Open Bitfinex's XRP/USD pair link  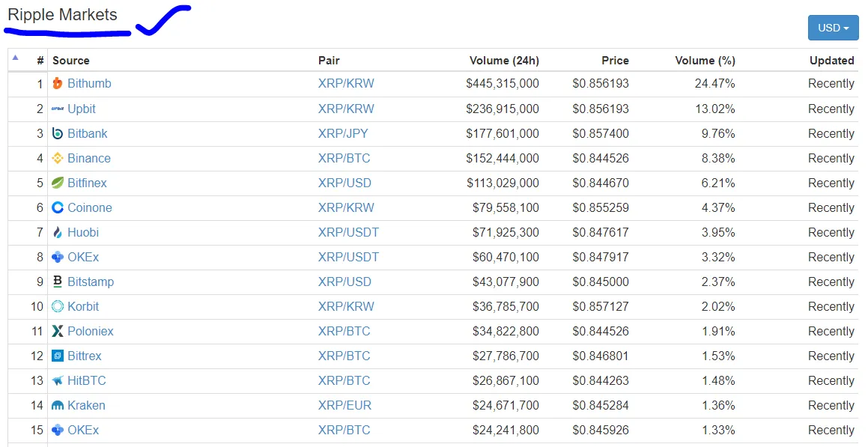tap(345, 183)
